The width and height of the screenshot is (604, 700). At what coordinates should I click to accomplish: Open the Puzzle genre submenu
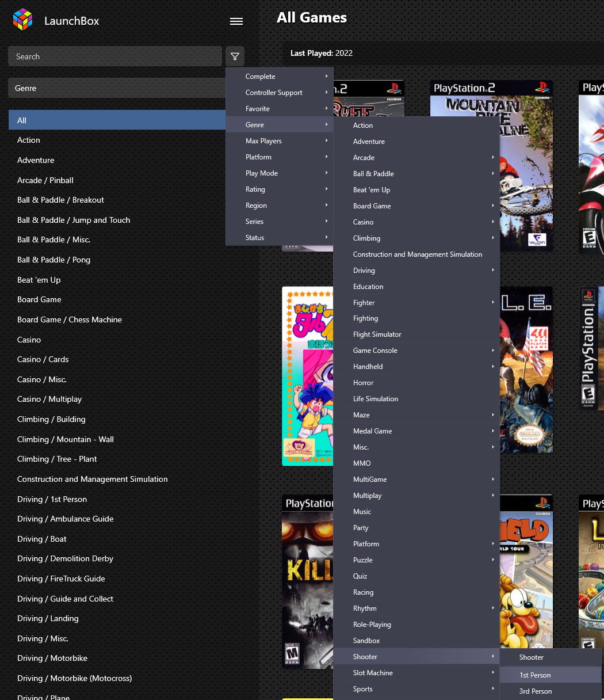tap(416, 560)
